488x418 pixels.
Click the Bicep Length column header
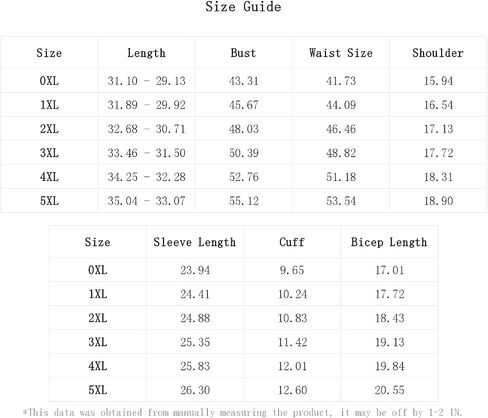coord(389,242)
